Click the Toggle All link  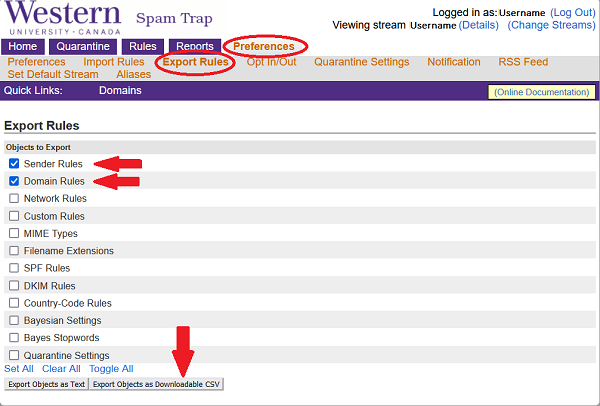tap(111, 369)
